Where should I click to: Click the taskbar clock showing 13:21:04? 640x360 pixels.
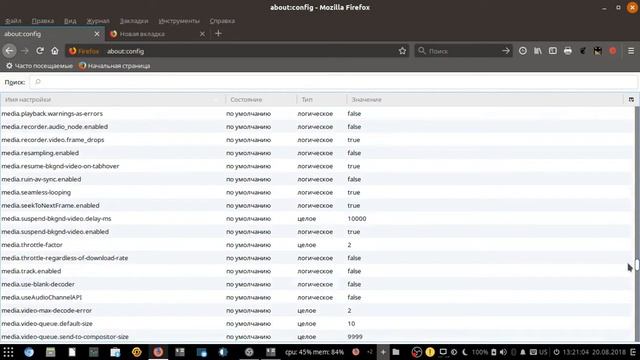tap(576, 352)
